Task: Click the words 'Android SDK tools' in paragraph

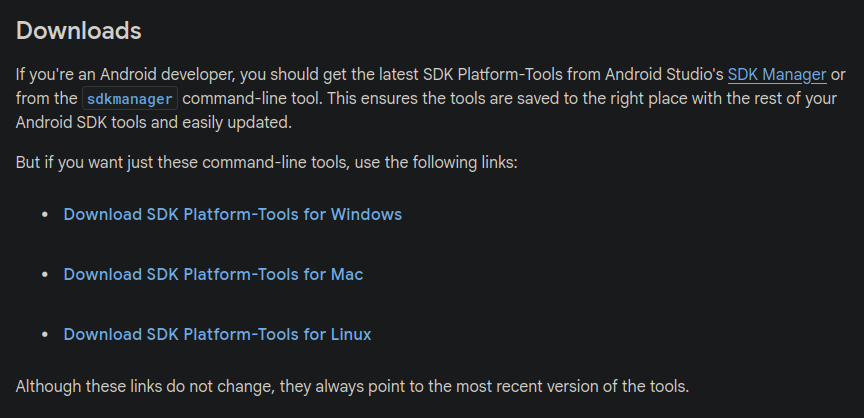Action: coord(80,122)
